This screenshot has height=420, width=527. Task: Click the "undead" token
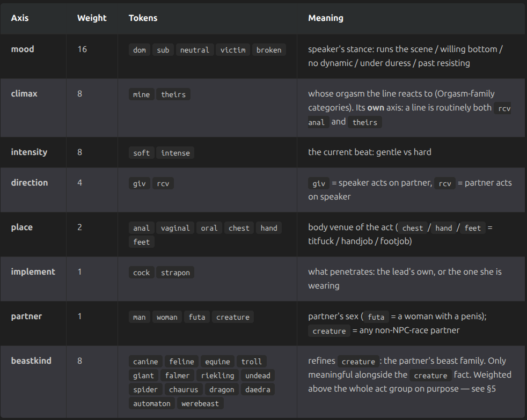coord(258,375)
